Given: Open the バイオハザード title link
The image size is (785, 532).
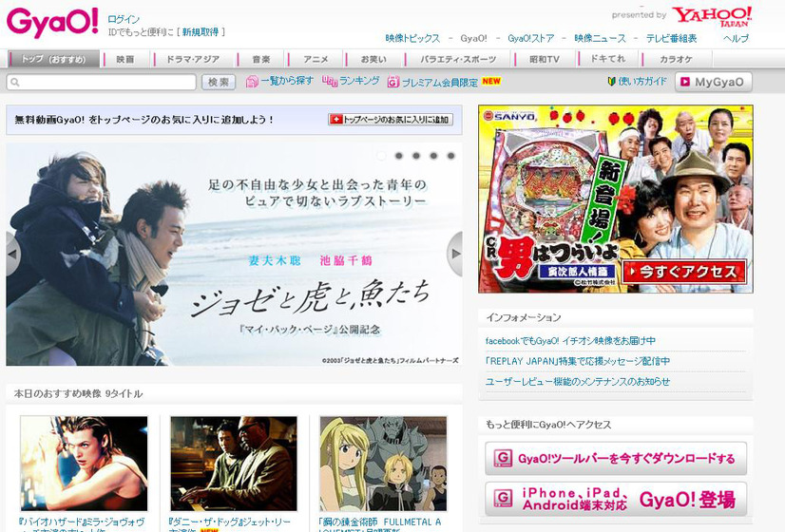Looking at the screenshot, I should click(x=82, y=524).
